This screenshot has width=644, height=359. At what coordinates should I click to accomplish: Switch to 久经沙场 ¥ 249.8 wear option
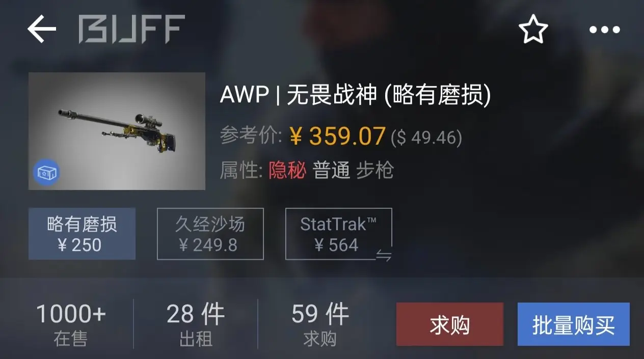(210, 234)
